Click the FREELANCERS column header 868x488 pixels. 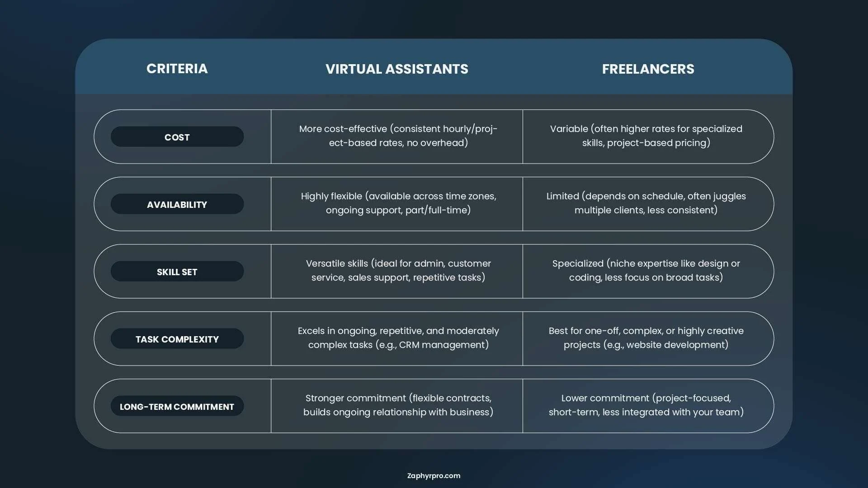pos(648,69)
